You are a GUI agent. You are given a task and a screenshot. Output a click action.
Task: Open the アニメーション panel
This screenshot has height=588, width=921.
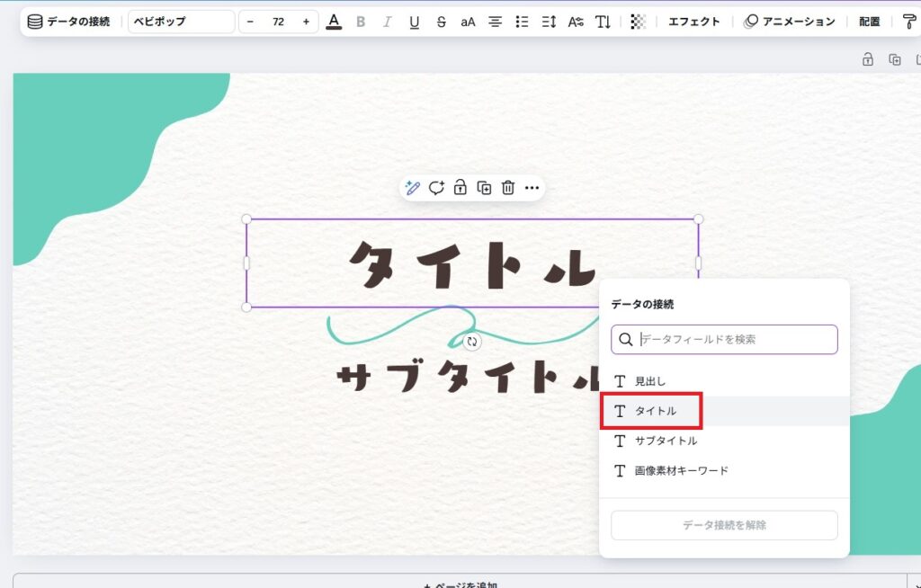789,22
